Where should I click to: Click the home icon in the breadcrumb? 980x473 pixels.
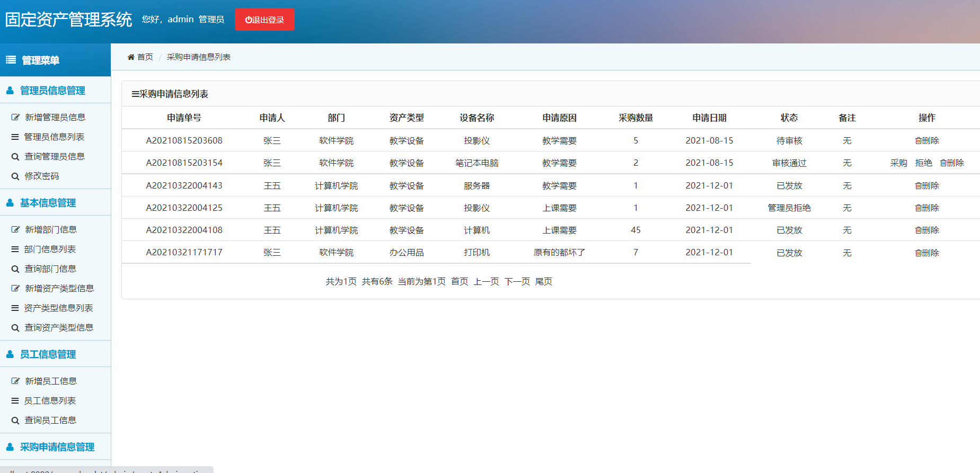pyautogui.click(x=131, y=57)
